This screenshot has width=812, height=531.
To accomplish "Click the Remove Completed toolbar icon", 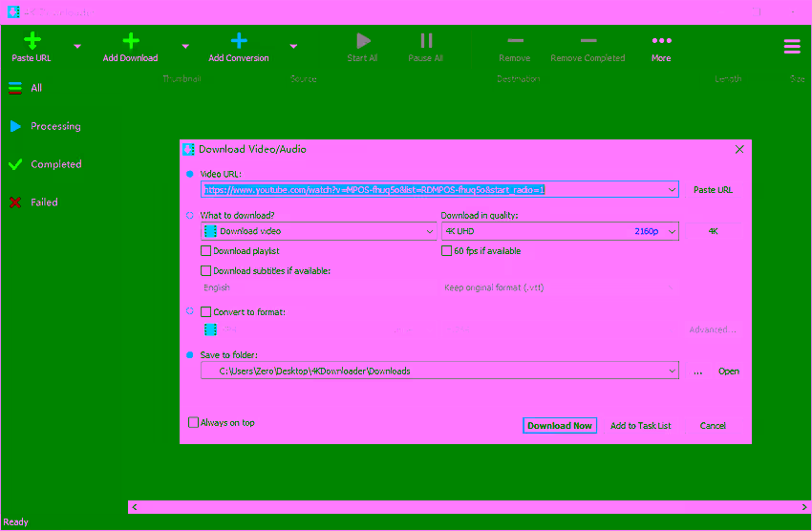I will coord(588,40).
